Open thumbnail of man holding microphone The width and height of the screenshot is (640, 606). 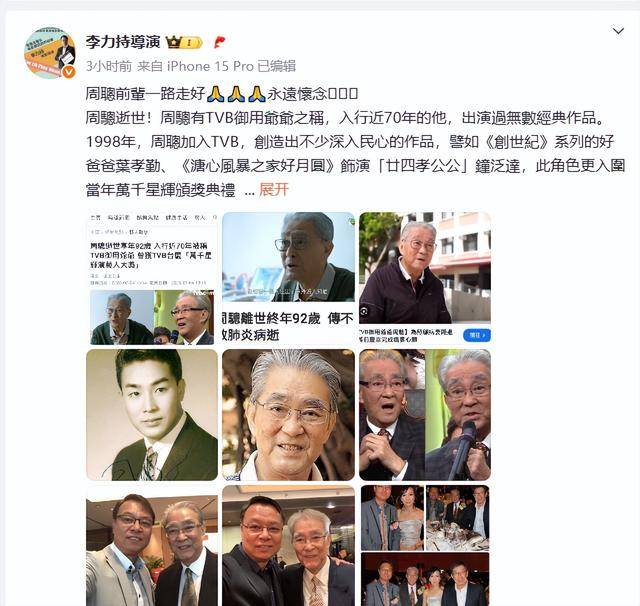425,415
